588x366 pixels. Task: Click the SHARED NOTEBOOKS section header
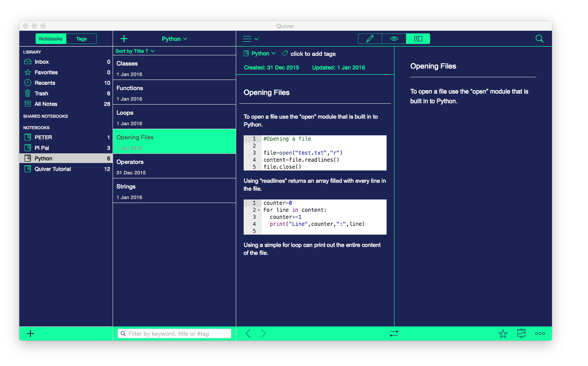45,116
